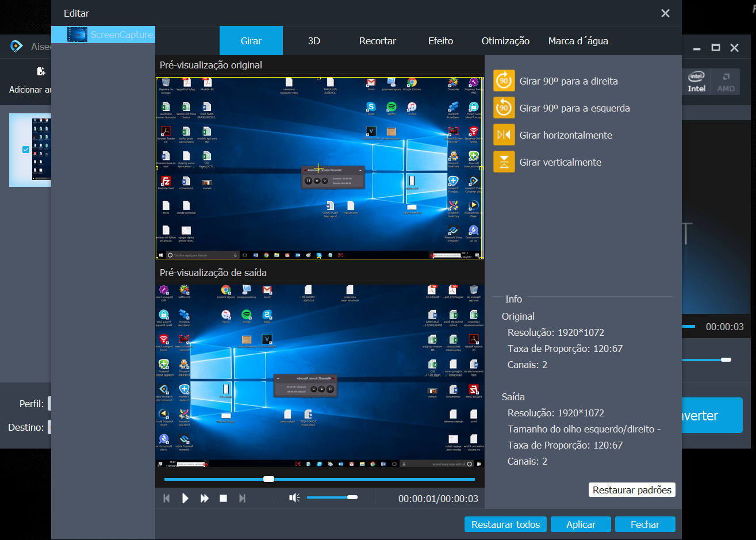Stop the video playback
This screenshot has height=540, width=756.
click(224, 499)
